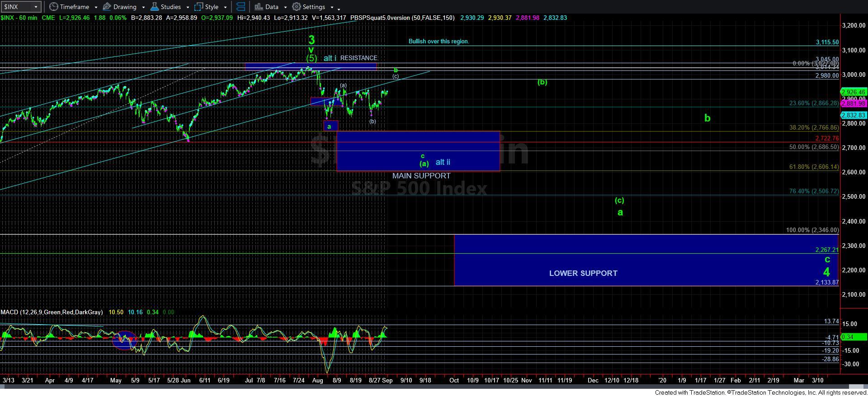The image size is (868, 396).
Task: Click the blue stacked panels toolbar icon
Action: point(241,7)
